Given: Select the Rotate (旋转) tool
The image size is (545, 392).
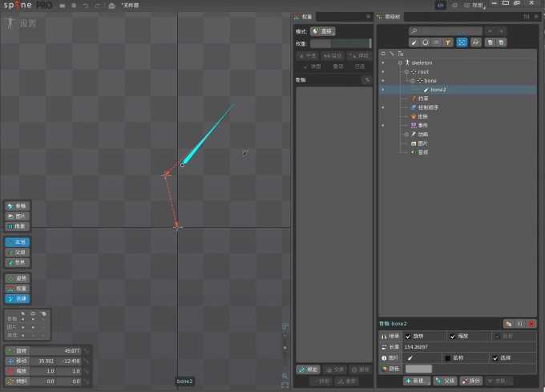Looking at the screenshot, I should tap(18, 351).
